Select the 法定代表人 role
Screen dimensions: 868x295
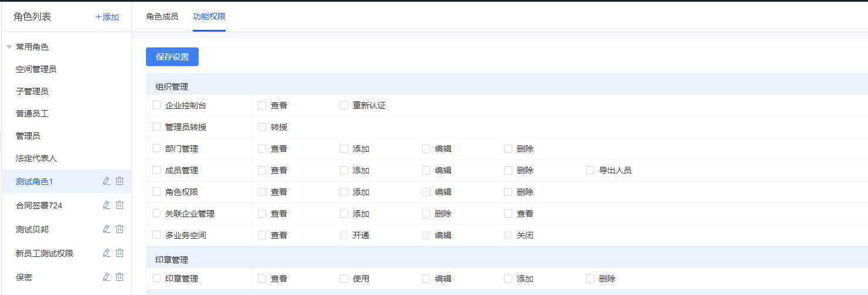[x=36, y=158]
